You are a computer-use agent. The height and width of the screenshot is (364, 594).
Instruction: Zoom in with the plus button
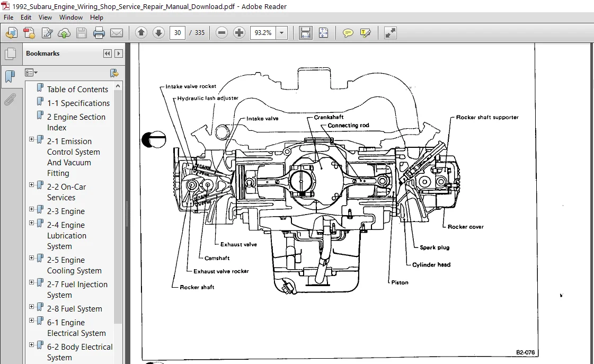tap(239, 33)
